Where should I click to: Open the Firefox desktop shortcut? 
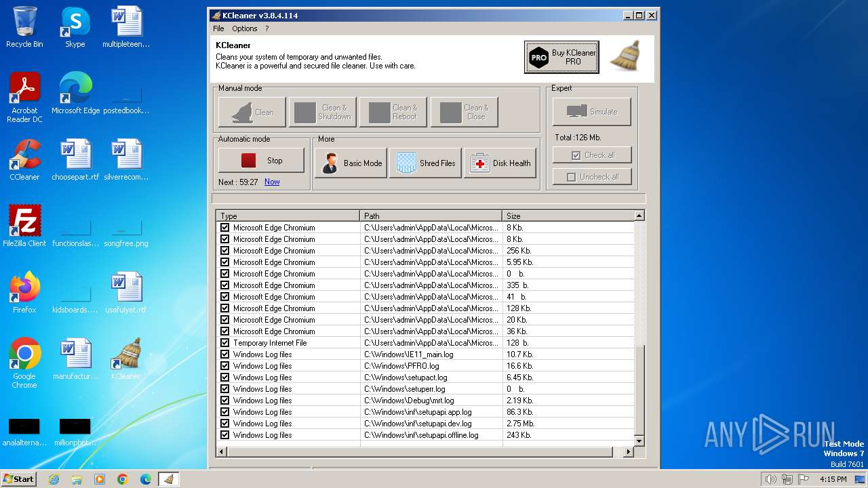(x=24, y=293)
